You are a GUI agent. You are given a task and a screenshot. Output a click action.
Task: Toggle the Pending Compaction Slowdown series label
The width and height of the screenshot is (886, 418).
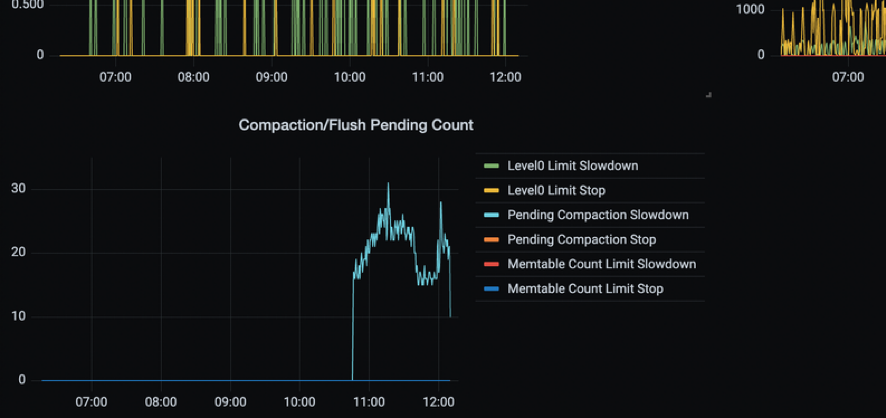(x=598, y=215)
